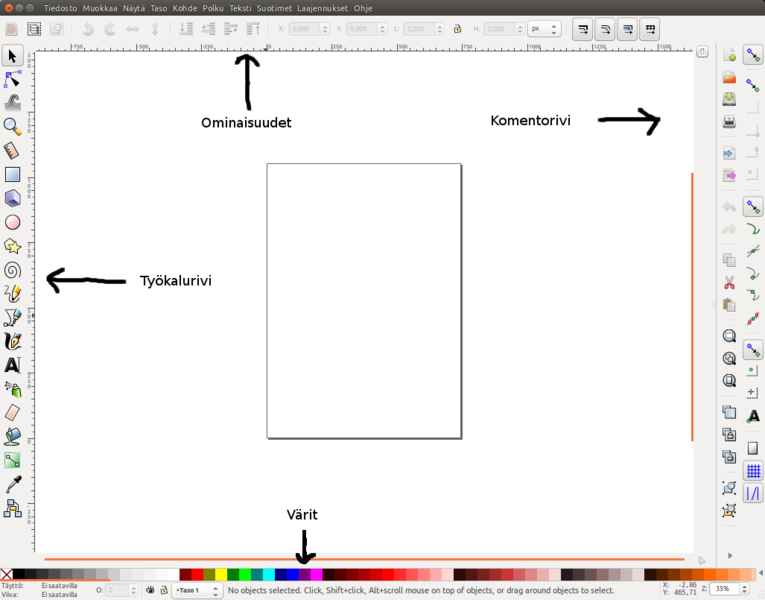Pick the yellow swatch in the palette
The width and height of the screenshot is (765, 600).
click(221, 575)
